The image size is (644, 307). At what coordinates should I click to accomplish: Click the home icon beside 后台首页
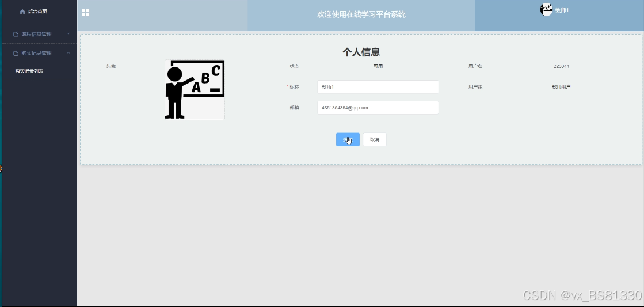click(22, 12)
